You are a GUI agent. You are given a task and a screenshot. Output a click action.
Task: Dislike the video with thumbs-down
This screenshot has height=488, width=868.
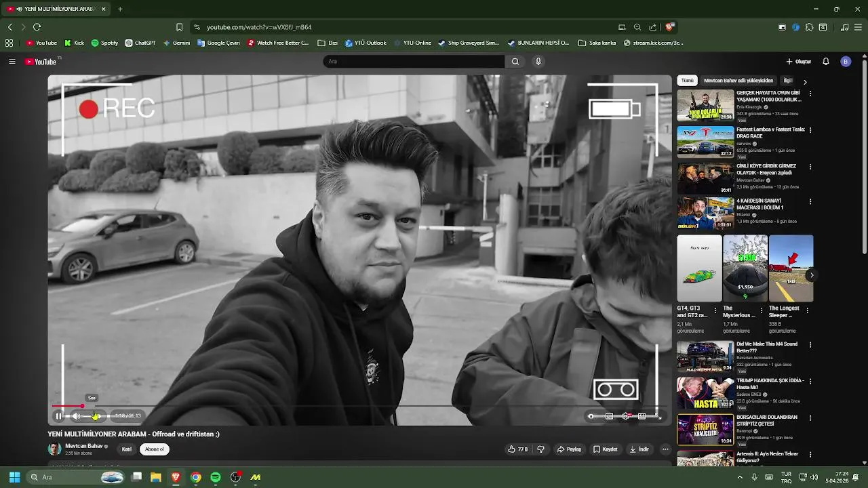(x=540, y=449)
